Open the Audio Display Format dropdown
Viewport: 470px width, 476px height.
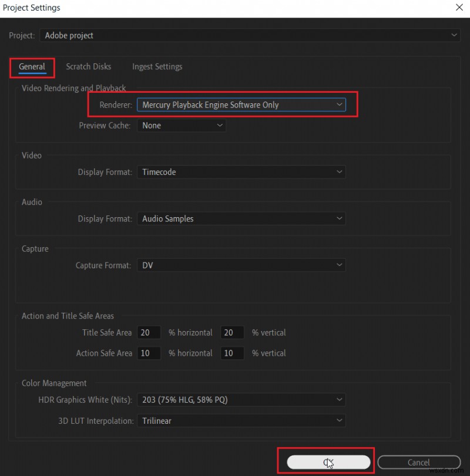241,218
